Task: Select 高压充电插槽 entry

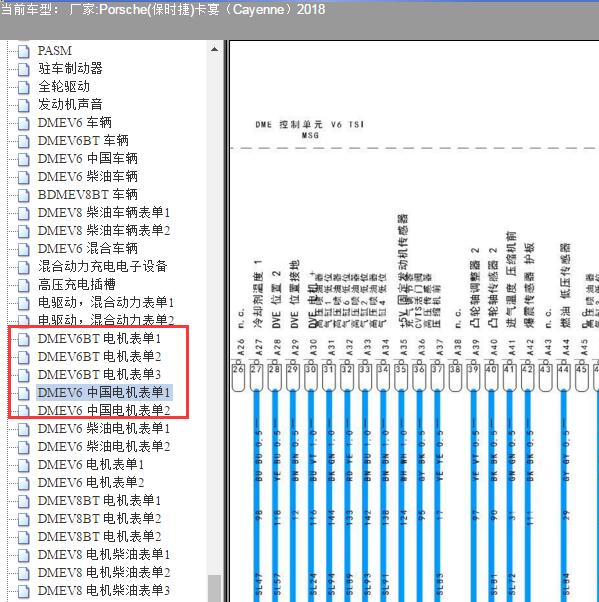Action: [x=77, y=284]
